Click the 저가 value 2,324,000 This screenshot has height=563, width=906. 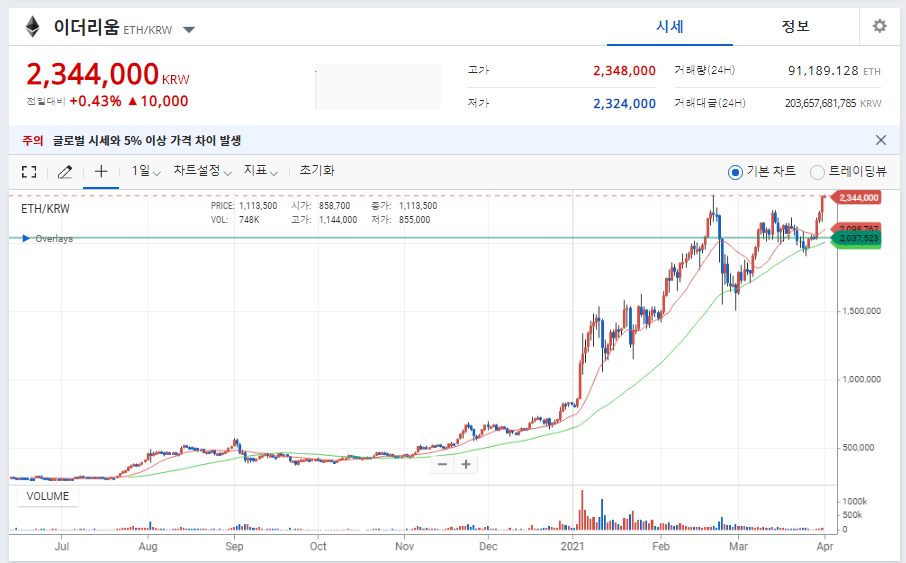[624, 104]
